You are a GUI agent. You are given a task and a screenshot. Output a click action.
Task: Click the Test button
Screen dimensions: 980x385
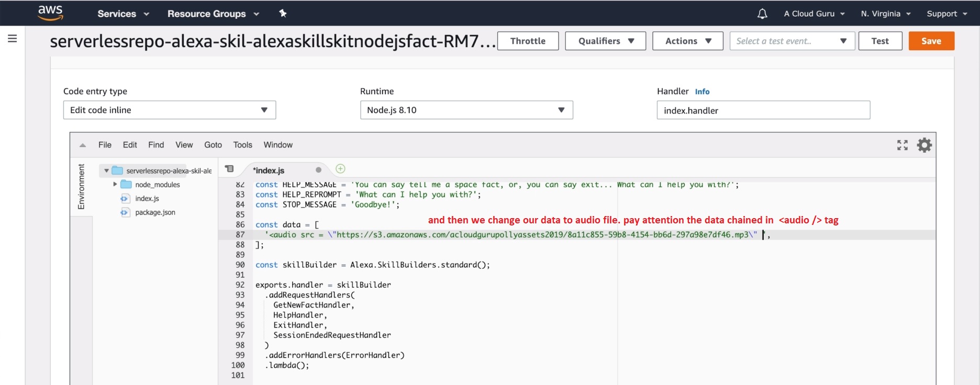pyautogui.click(x=880, y=41)
